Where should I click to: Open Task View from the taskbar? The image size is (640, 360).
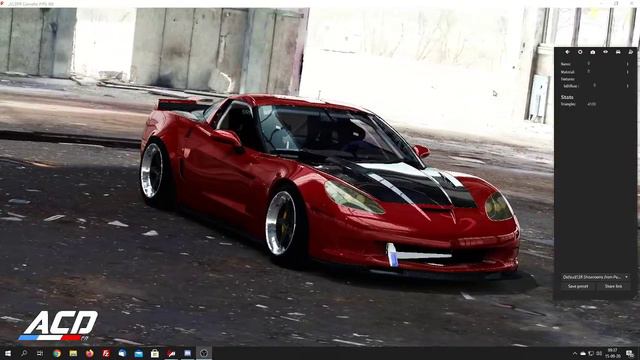pyautogui.click(x=40, y=353)
